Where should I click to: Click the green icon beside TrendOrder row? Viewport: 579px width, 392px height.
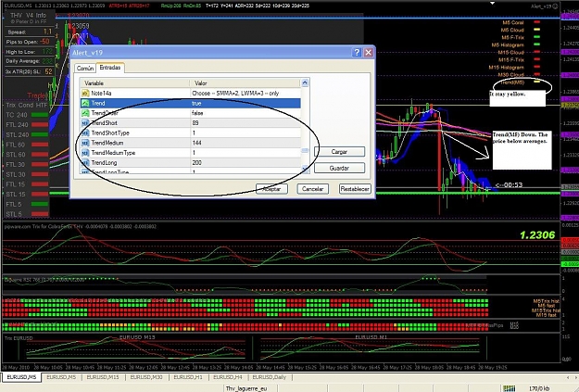coord(85,113)
